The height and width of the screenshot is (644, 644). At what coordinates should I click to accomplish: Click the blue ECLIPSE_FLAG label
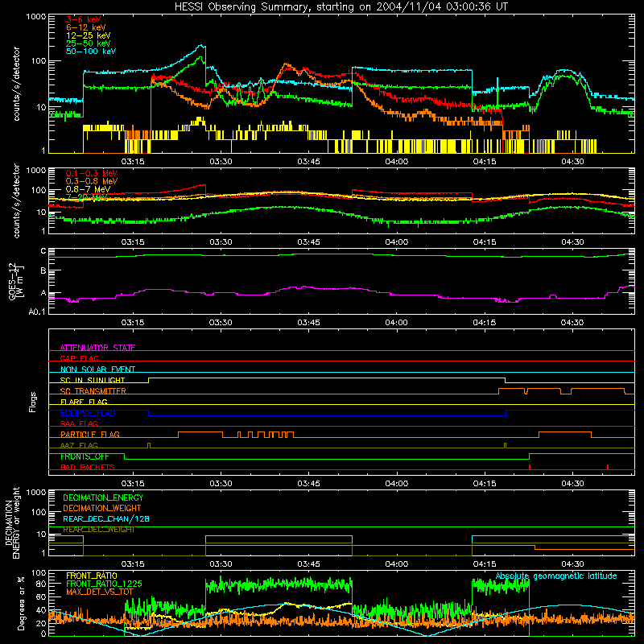88,413
